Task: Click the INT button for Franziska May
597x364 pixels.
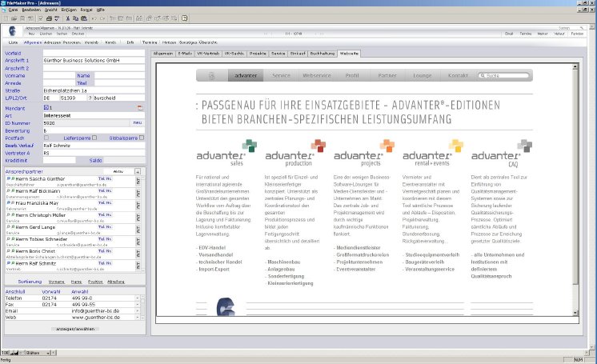Action: click(x=138, y=206)
